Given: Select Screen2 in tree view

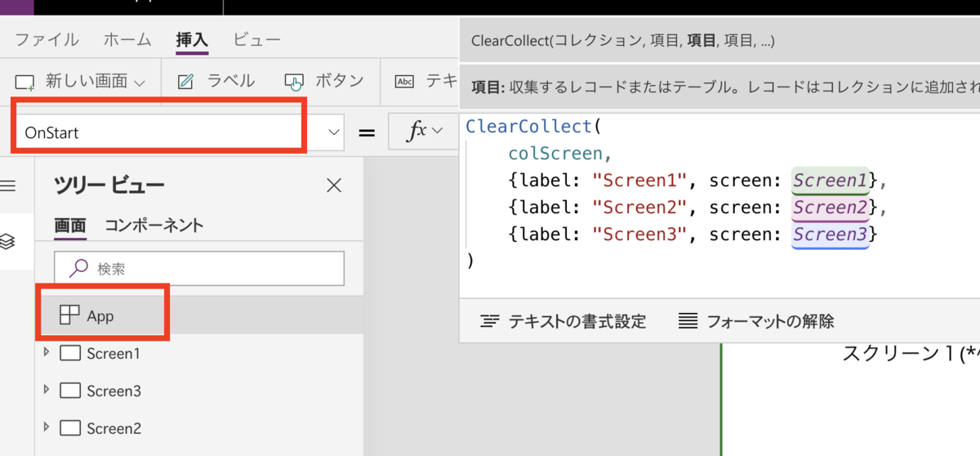Looking at the screenshot, I should click(114, 428).
